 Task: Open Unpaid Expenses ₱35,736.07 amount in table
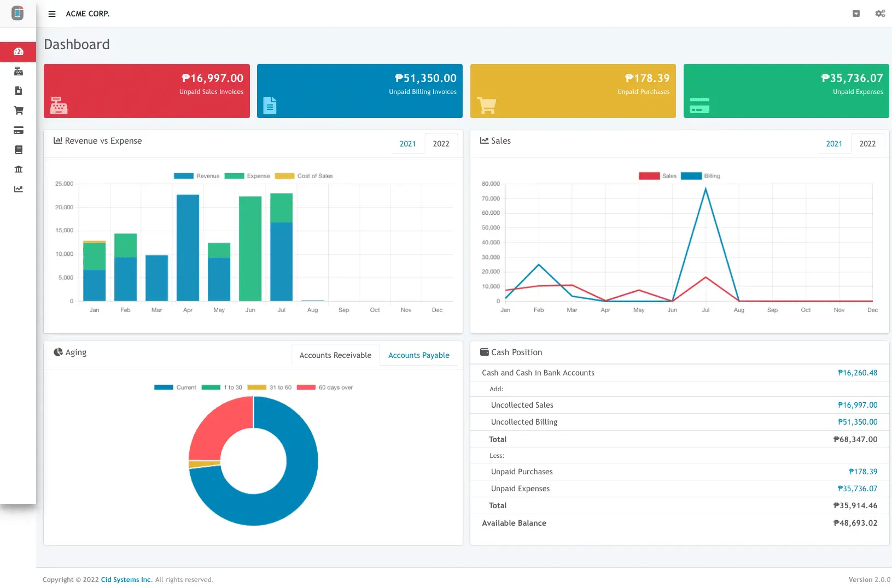click(857, 489)
